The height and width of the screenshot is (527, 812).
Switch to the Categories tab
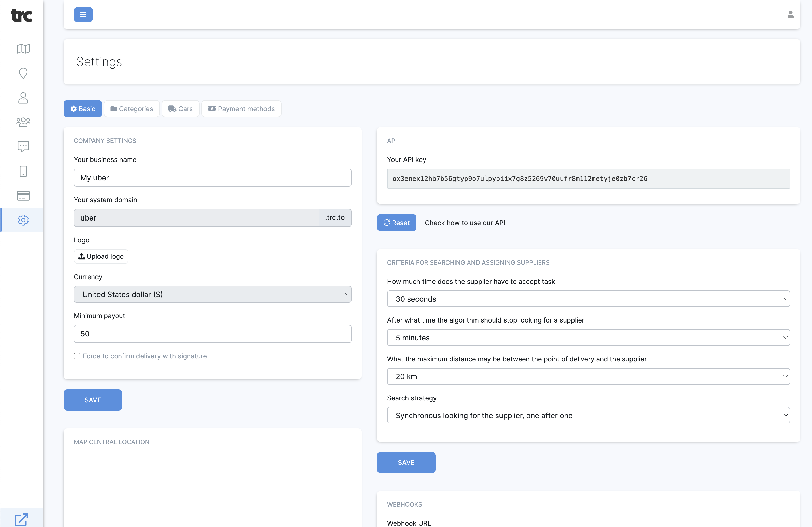pyautogui.click(x=132, y=109)
